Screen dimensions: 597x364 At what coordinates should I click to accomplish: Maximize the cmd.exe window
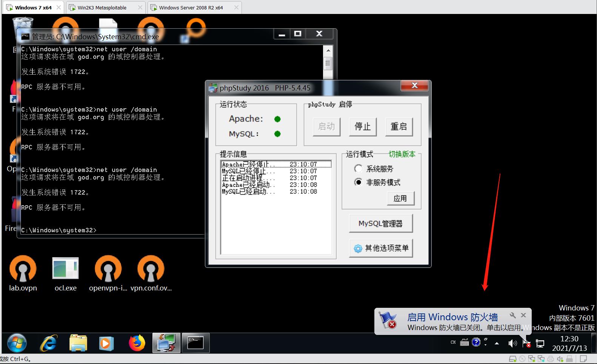[x=298, y=34]
